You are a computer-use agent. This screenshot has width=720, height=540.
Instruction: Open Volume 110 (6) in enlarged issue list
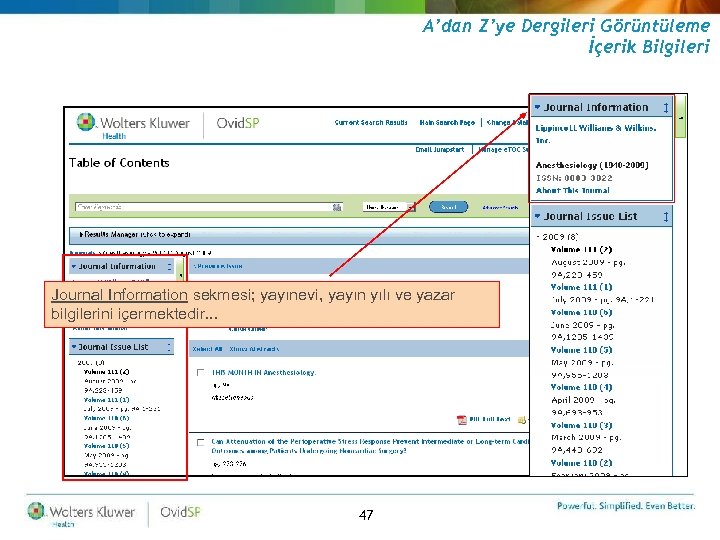pyautogui.click(x=581, y=312)
